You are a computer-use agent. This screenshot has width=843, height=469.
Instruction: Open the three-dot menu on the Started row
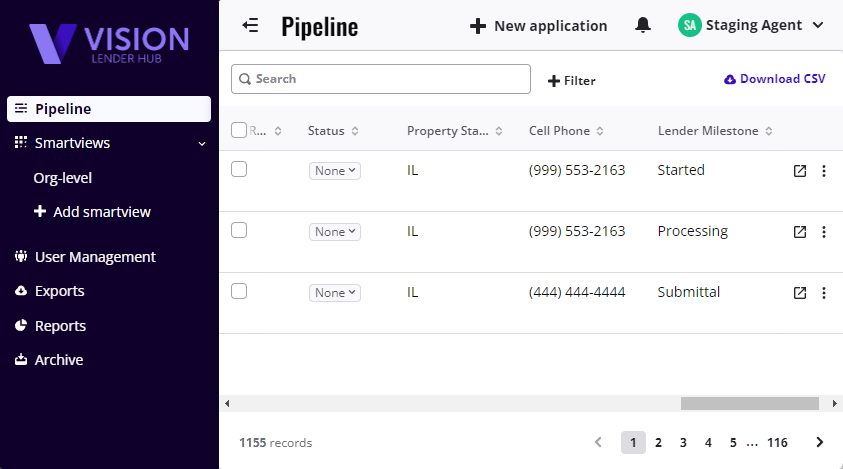(x=824, y=171)
